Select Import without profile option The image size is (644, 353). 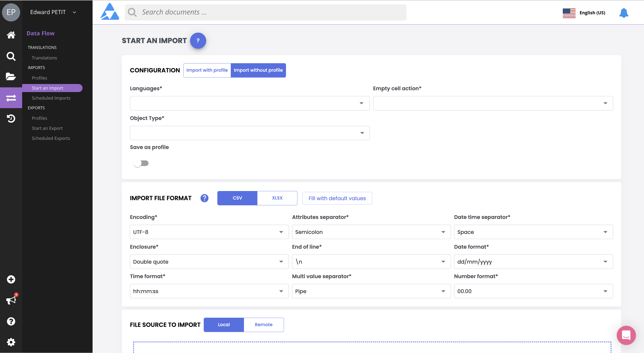258,70
